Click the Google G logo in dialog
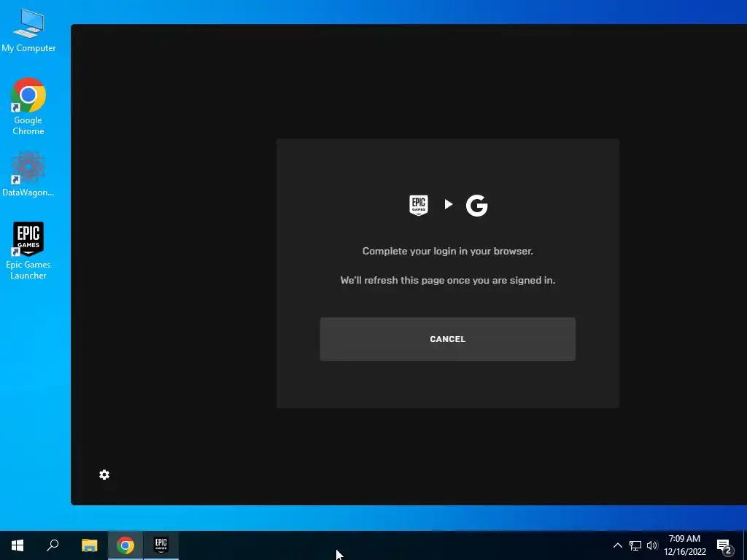747x560 pixels. click(x=476, y=205)
